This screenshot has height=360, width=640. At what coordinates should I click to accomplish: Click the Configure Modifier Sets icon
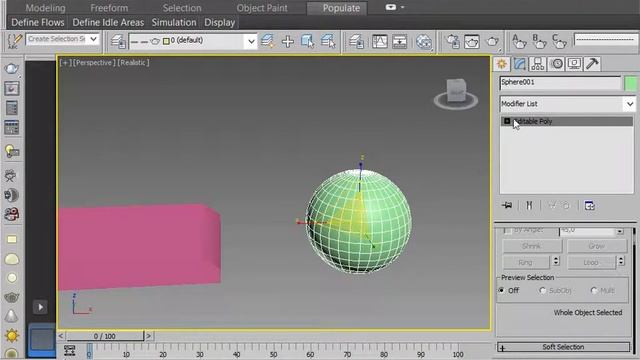[x=590, y=205]
